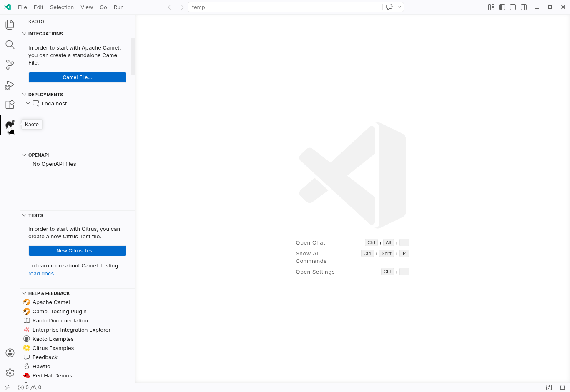Click the Kaoto camel icon

tap(10, 125)
